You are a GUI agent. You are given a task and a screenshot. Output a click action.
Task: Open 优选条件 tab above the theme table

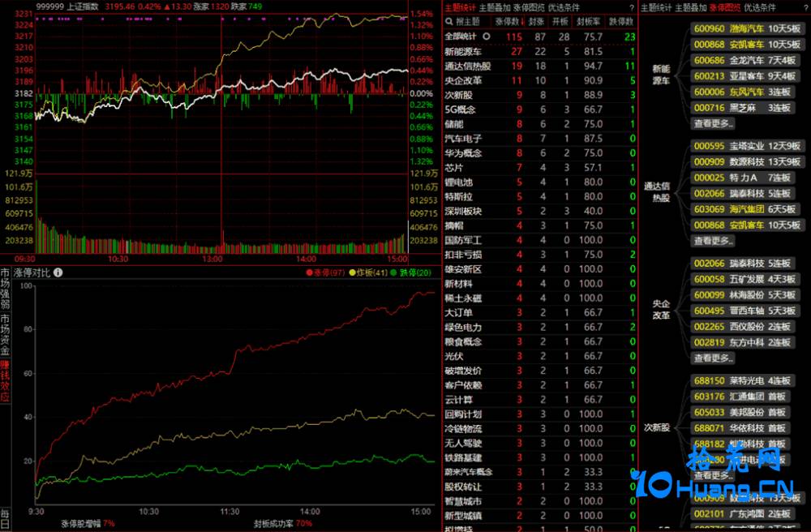click(x=564, y=8)
